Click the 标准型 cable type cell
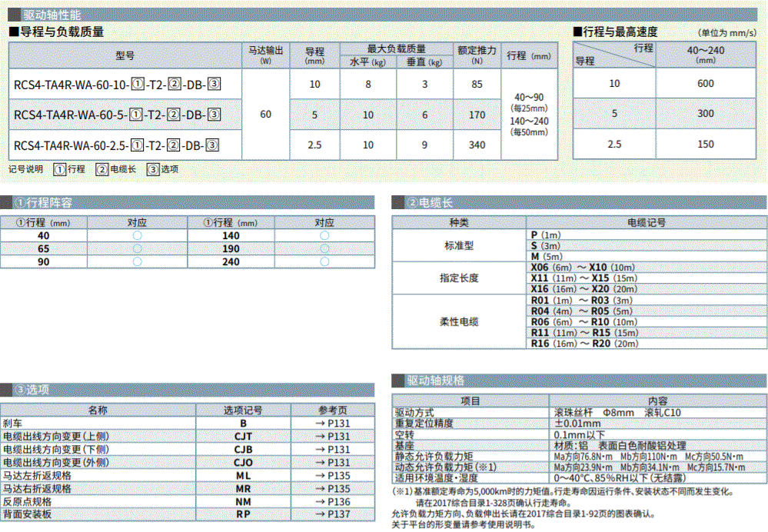Viewport: 768px width, 532px height. pos(459,245)
